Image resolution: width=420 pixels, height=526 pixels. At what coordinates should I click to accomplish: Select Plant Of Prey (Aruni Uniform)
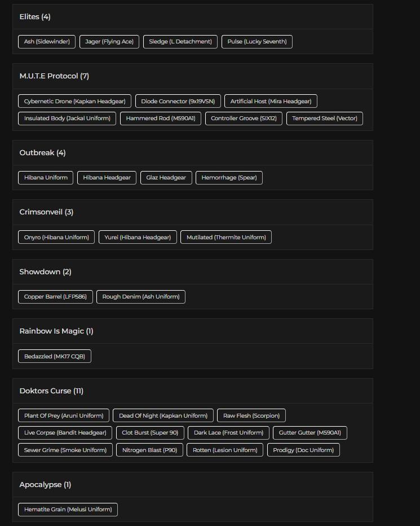[x=64, y=416]
